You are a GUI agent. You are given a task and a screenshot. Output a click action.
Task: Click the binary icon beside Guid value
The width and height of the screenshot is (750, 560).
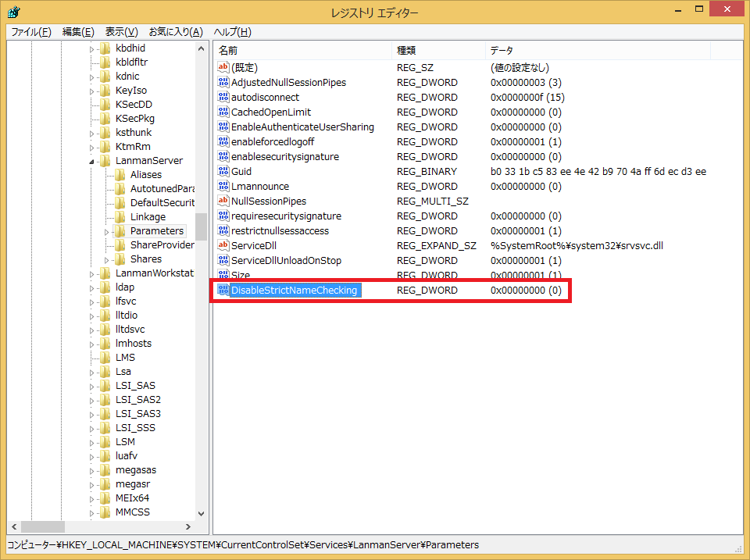223,172
